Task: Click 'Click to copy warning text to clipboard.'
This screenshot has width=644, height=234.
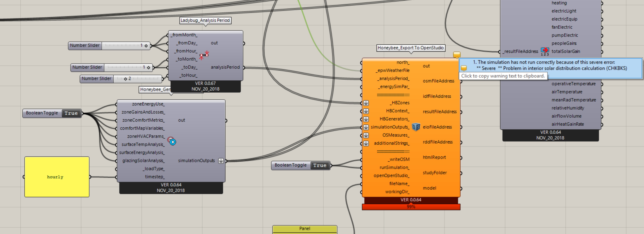Action: (x=503, y=76)
